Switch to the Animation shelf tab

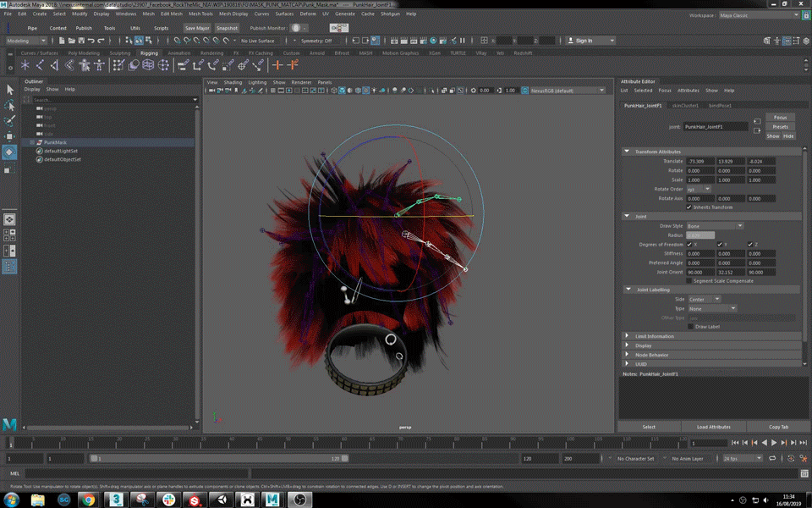pos(178,52)
